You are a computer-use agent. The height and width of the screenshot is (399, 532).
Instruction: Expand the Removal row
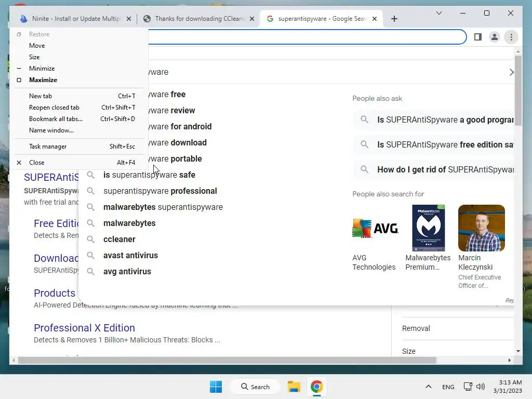458,328
